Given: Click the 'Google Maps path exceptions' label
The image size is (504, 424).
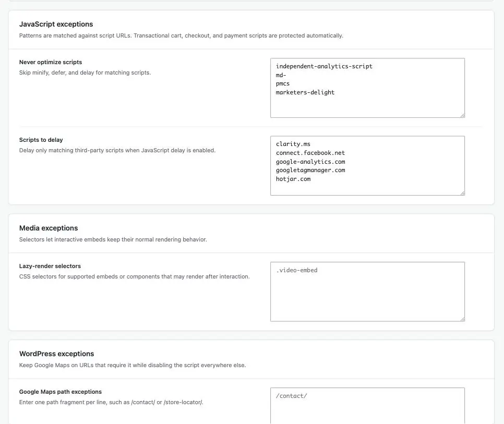Looking at the screenshot, I should [x=61, y=392].
